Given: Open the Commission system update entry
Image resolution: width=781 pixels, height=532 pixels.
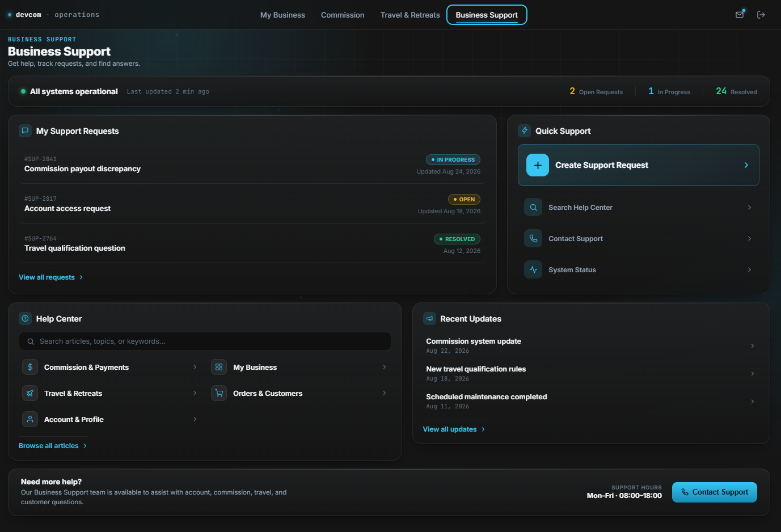Looking at the screenshot, I should tap(591, 346).
